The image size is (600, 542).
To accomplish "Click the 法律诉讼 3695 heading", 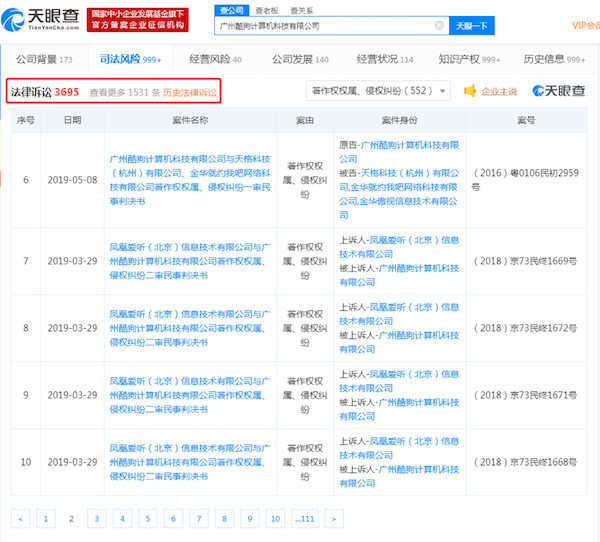I will coord(45,92).
